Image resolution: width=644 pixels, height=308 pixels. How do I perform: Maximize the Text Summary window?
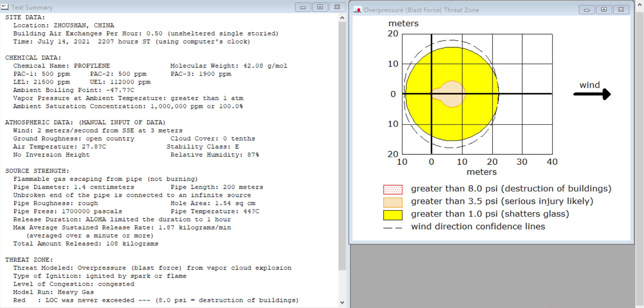pyautogui.click(x=320, y=7)
